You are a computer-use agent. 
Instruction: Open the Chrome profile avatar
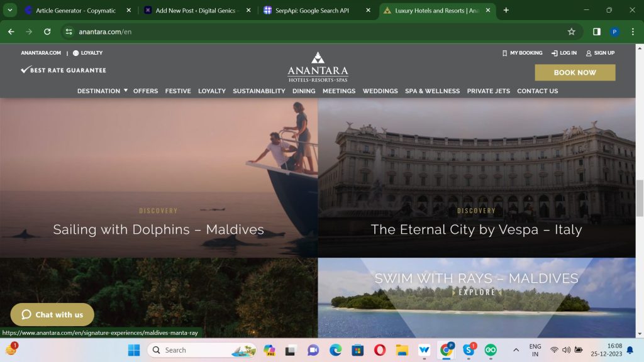click(614, 31)
